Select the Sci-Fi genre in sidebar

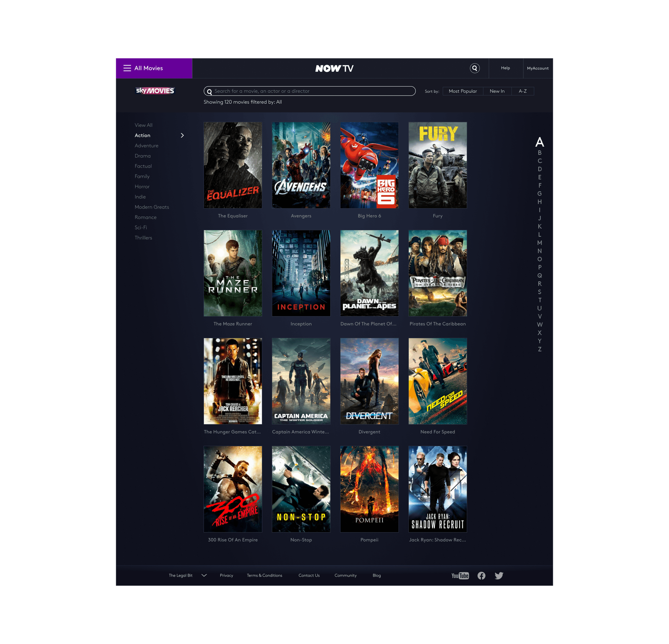point(140,228)
